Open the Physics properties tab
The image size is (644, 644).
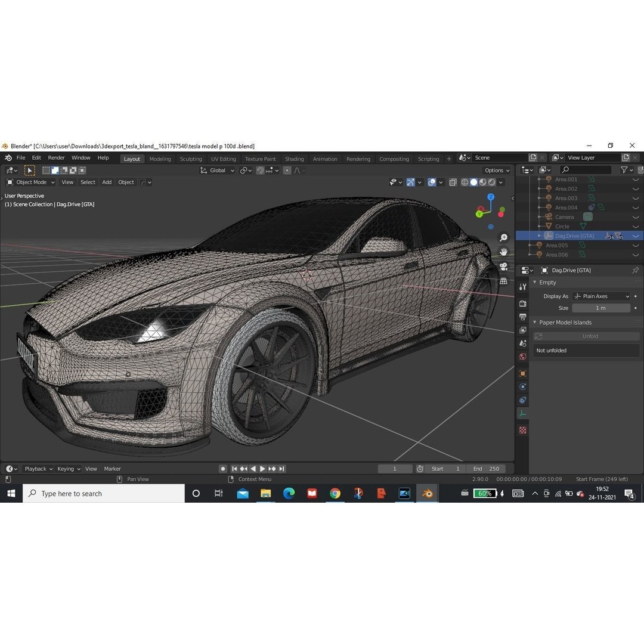pos(522,386)
